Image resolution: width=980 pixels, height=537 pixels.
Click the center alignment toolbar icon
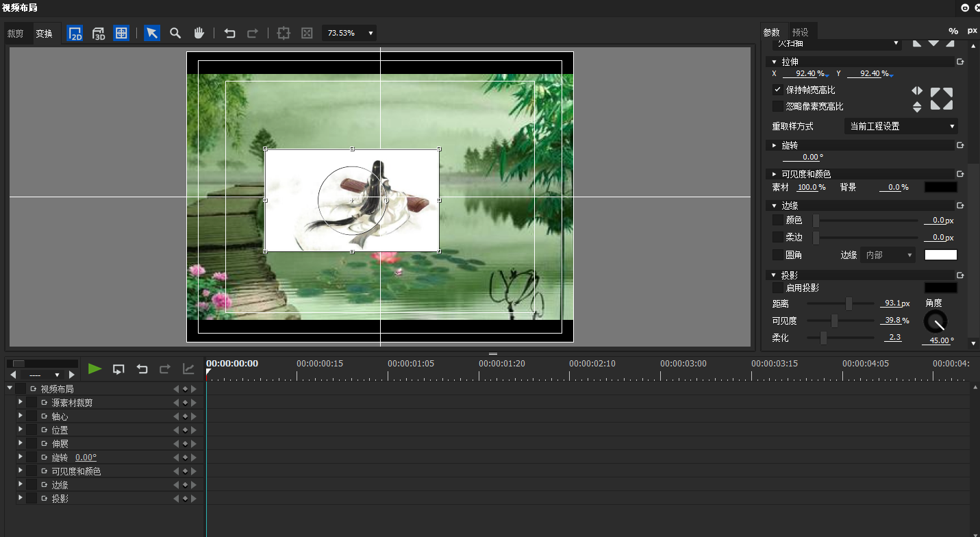284,33
